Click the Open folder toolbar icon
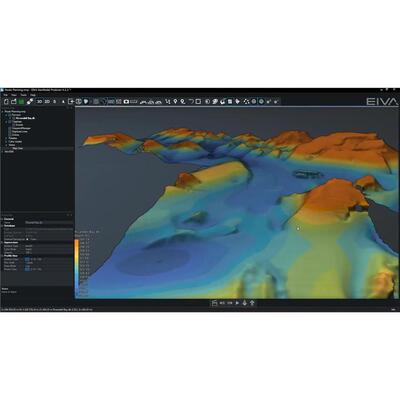This screenshot has width=400, height=400. coord(14,101)
